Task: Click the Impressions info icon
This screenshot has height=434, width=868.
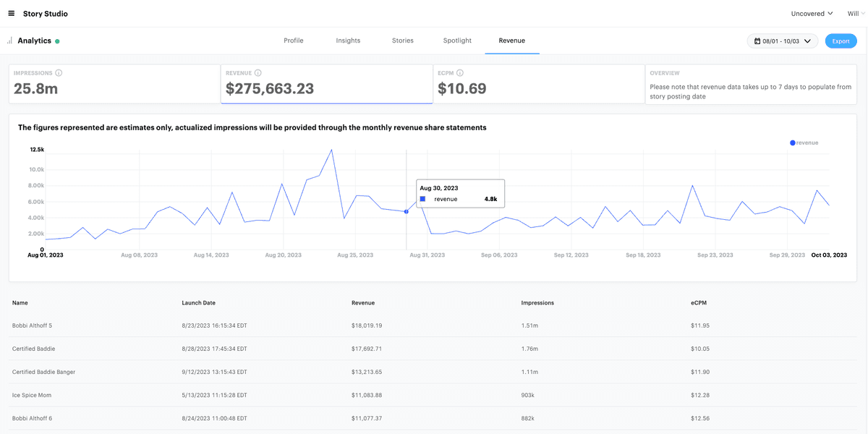Action: [59, 73]
